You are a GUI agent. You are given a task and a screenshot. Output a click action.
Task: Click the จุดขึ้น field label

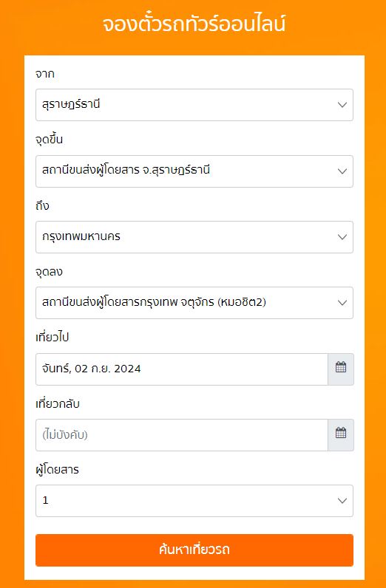(x=50, y=140)
